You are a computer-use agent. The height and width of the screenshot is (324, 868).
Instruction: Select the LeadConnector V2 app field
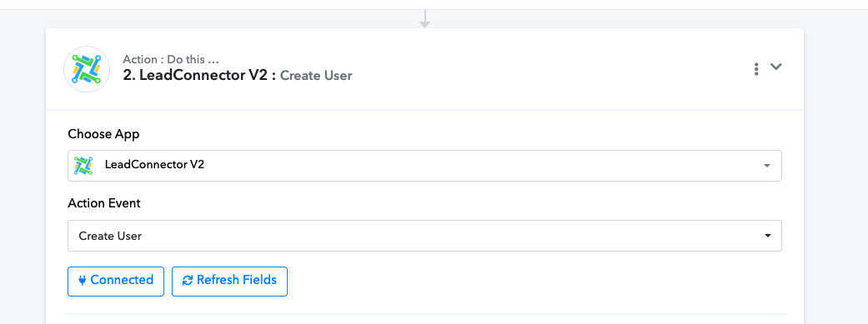click(x=424, y=166)
